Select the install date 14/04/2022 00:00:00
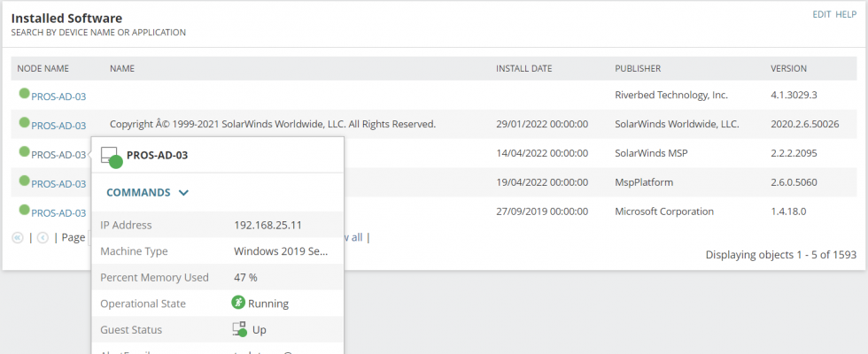Viewport: 868px width, 354px height. tap(542, 153)
